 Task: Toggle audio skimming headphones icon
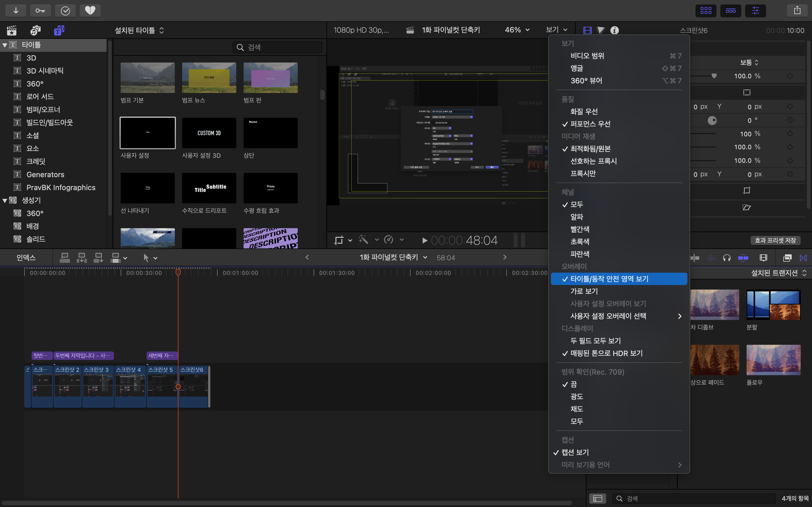727,258
